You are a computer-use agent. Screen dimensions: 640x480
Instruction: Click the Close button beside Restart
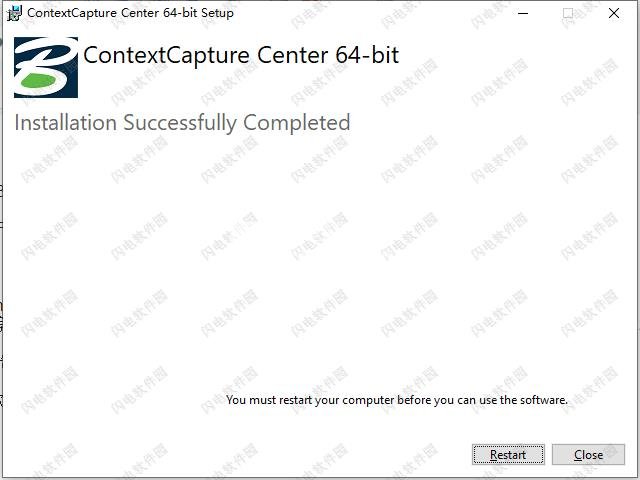[x=588, y=454]
